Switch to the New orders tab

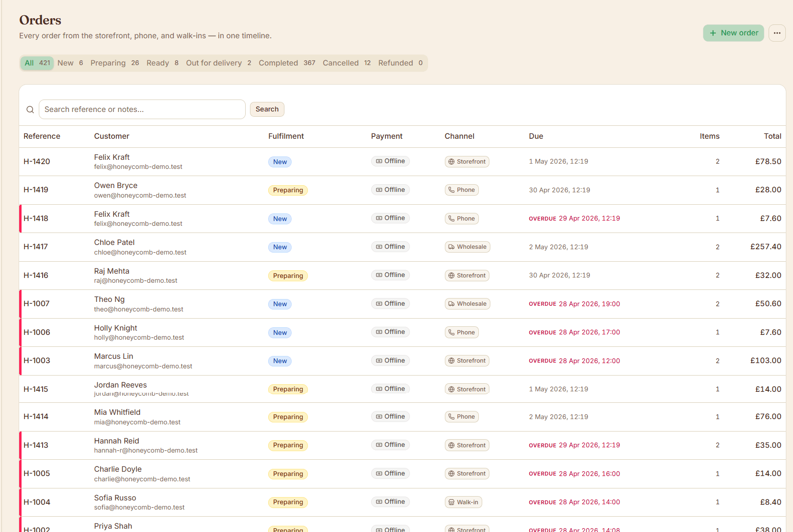[70, 63]
